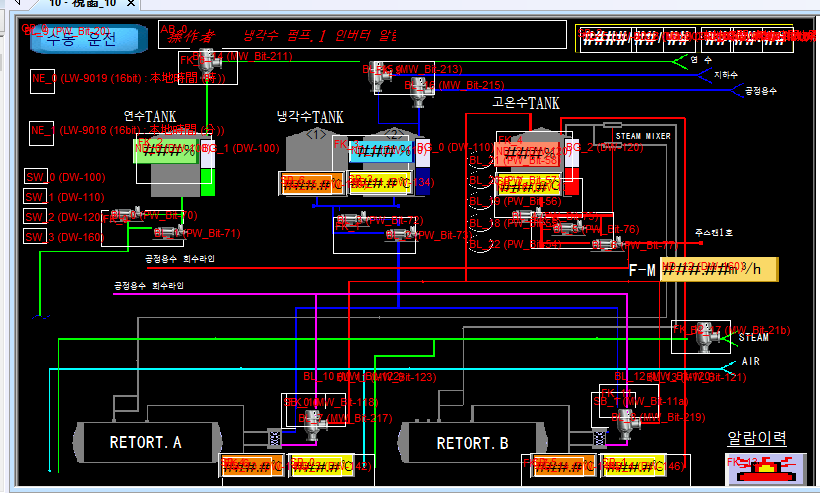
Task: Select the NE_0 (LW-9019) numeric field
Action: tap(42, 81)
